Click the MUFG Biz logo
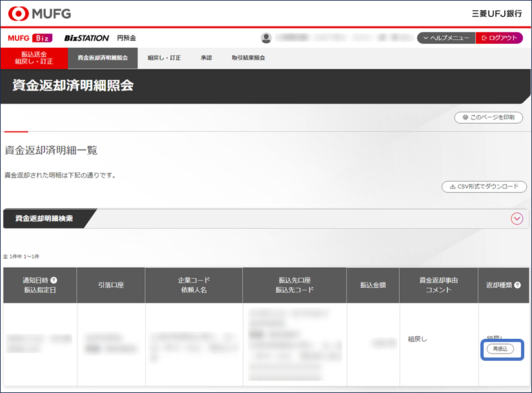The image size is (532, 393). (30, 38)
